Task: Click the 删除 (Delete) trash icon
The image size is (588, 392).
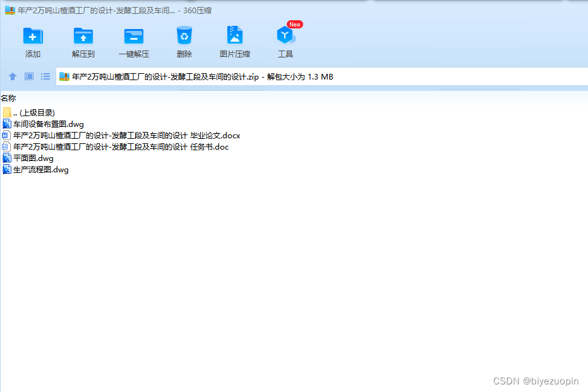Action: [184, 35]
